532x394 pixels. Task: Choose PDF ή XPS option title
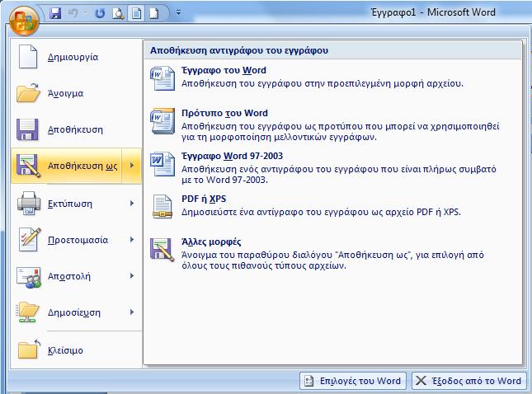pyautogui.click(x=204, y=199)
